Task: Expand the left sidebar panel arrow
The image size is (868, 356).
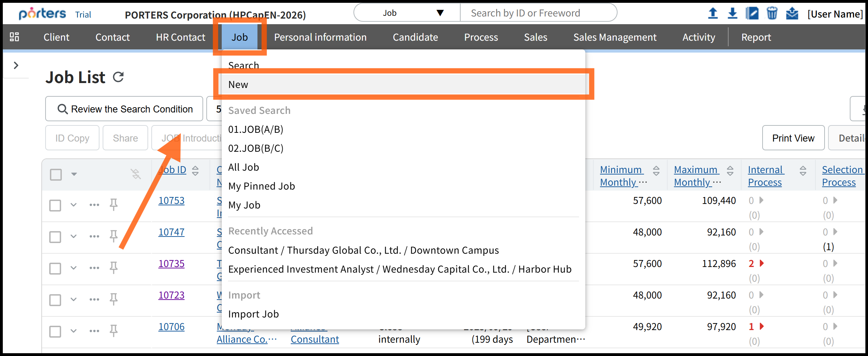Action: tap(16, 65)
